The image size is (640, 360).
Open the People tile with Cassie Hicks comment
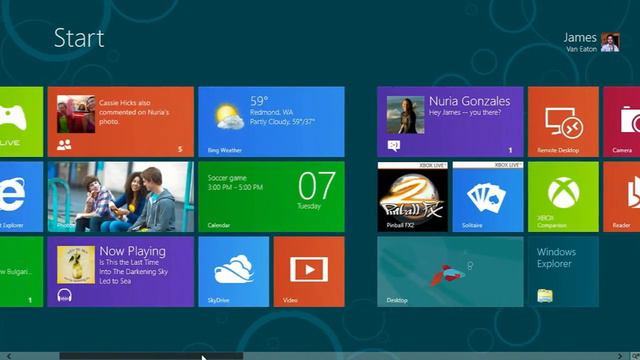[x=121, y=122]
